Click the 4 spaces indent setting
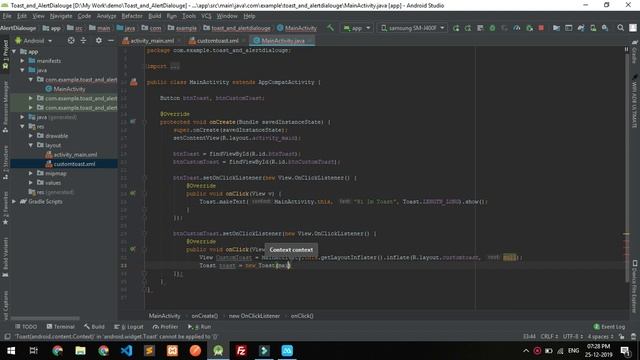640x360 pixels. point(600,337)
